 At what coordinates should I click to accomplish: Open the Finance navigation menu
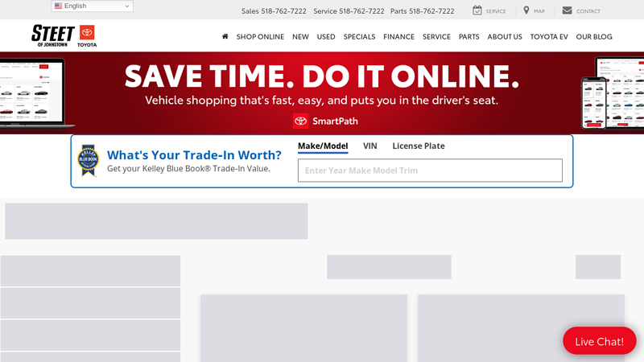click(398, 37)
